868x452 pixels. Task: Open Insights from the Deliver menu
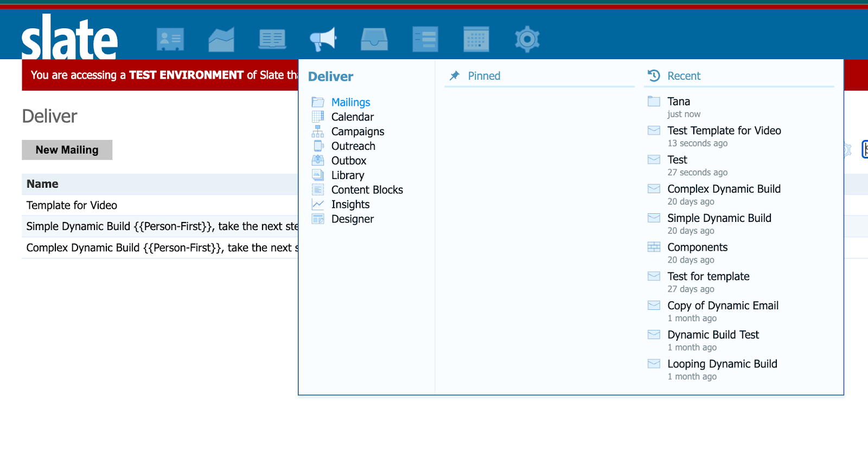pyautogui.click(x=350, y=205)
